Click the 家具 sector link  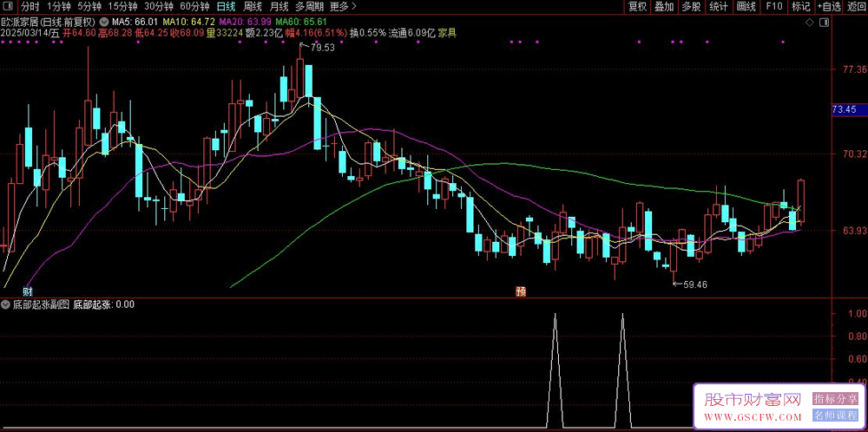[447, 33]
